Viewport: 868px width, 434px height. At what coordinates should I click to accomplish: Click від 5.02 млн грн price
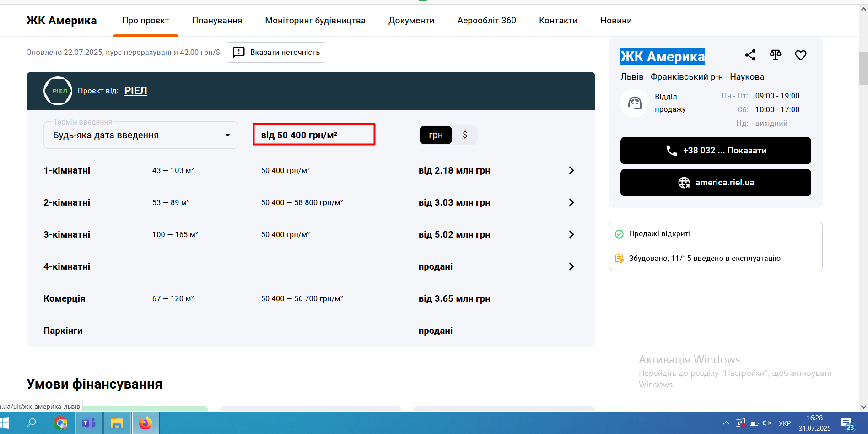pos(454,234)
